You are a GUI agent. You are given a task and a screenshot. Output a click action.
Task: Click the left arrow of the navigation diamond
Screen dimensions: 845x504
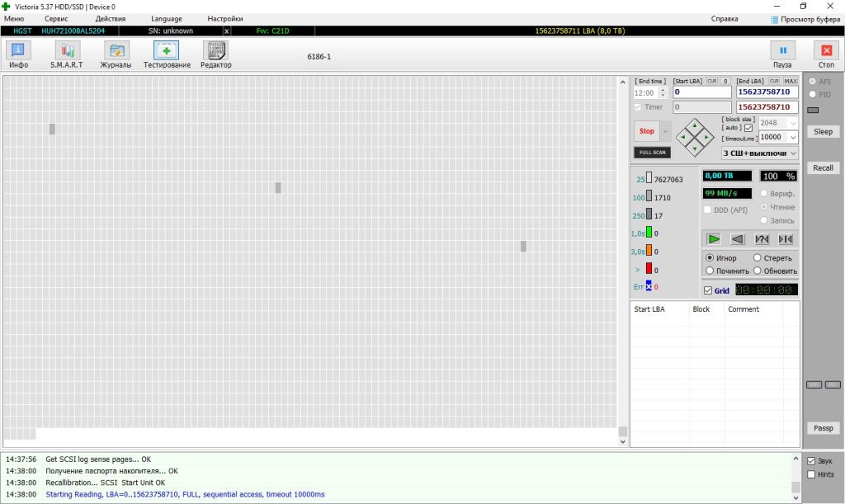(x=683, y=137)
